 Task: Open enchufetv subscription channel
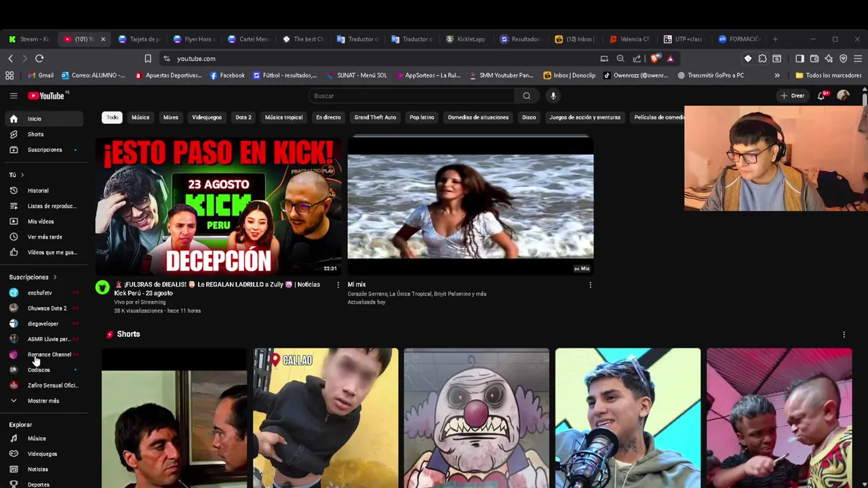45,293
